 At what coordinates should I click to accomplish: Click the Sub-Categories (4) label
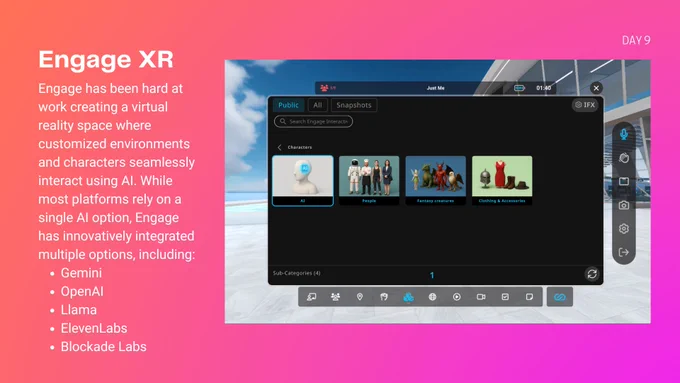[x=297, y=273]
